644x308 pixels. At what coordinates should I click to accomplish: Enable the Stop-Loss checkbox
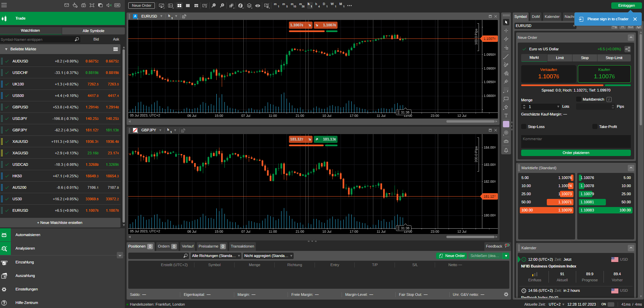point(524,127)
